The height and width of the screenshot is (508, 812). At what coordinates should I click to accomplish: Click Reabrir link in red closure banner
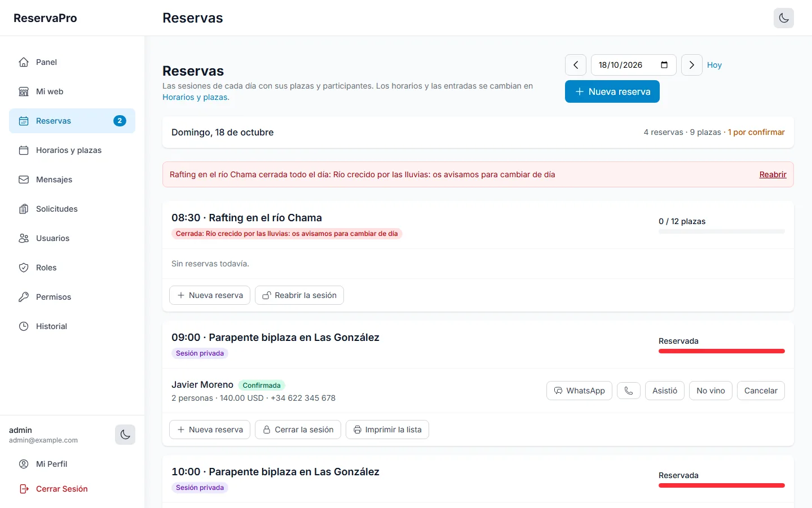pyautogui.click(x=773, y=174)
